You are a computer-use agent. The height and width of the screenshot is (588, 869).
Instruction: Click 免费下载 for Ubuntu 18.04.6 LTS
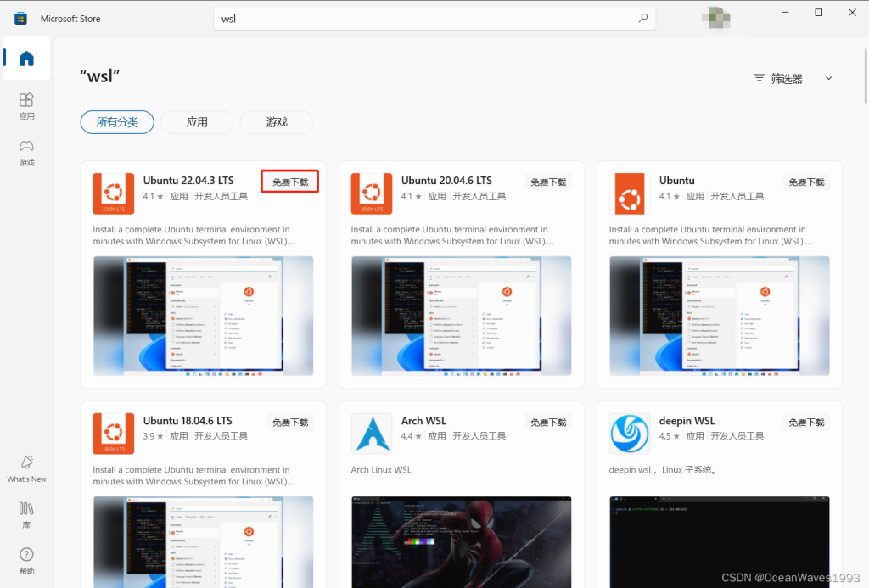coord(290,423)
